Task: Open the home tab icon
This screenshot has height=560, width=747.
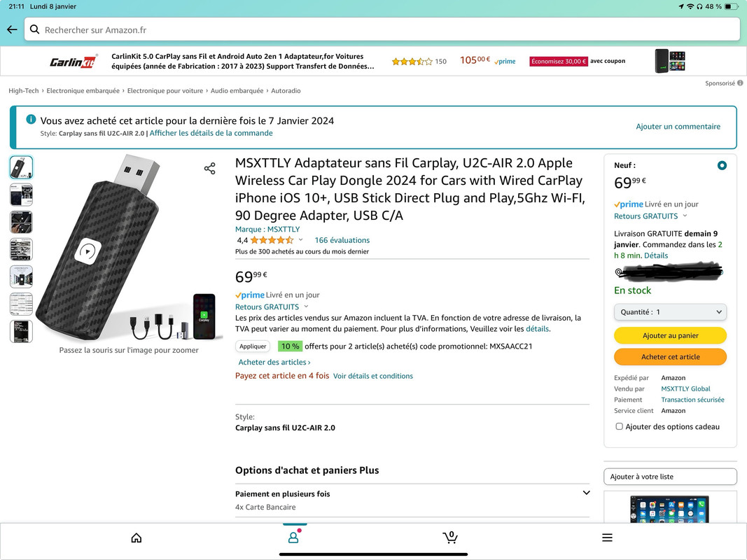Action: tap(137, 538)
